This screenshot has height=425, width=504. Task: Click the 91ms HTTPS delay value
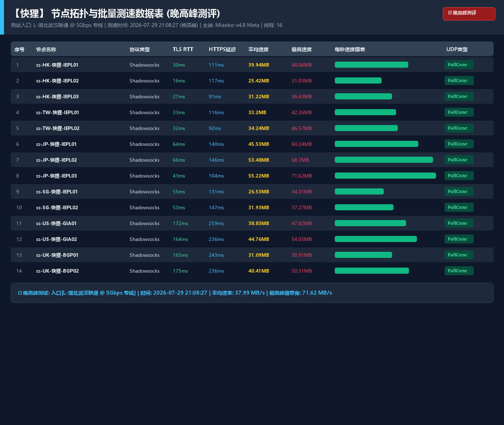tap(215, 97)
